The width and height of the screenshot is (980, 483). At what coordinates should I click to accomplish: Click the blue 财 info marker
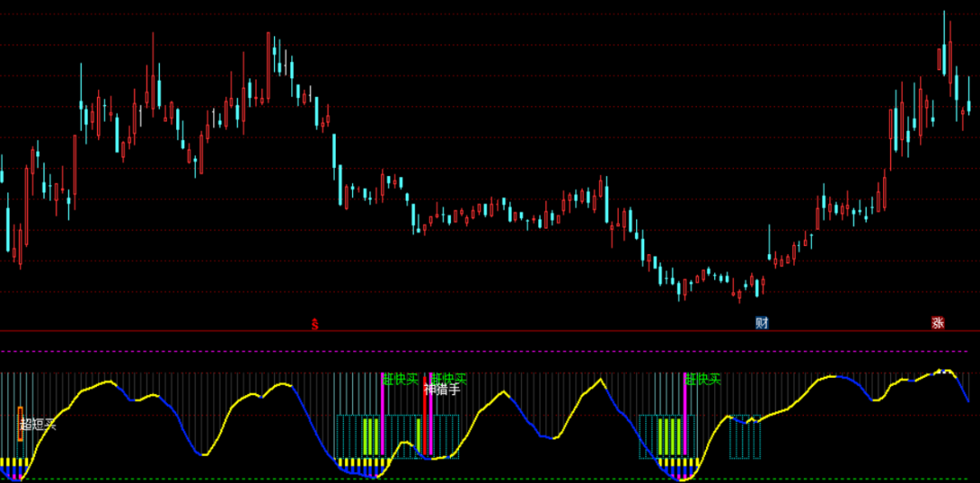tap(761, 322)
